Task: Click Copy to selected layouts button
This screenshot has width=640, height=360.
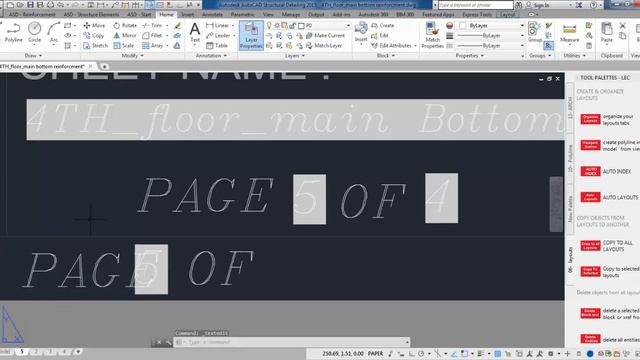Action: [590, 272]
